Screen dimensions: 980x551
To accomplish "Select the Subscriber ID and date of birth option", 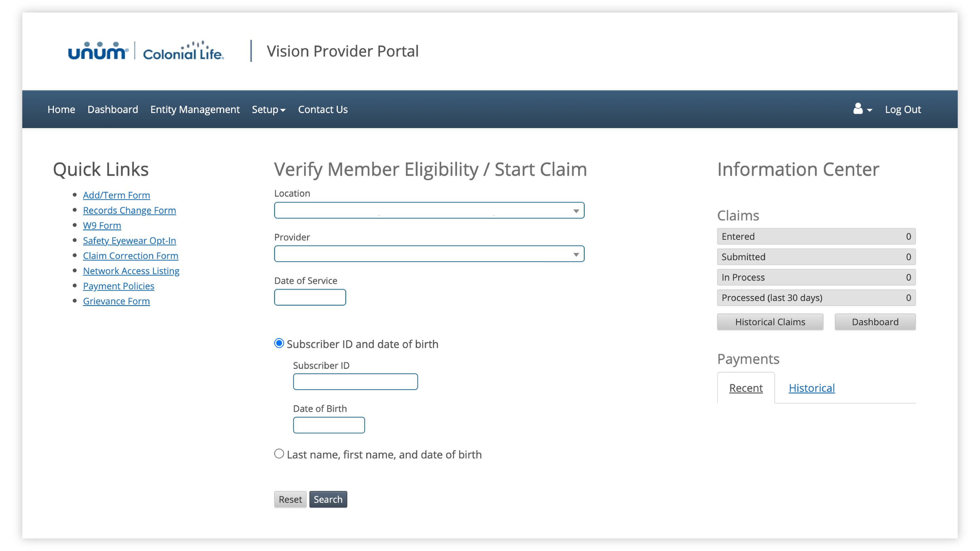I will pyautogui.click(x=279, y=343).
